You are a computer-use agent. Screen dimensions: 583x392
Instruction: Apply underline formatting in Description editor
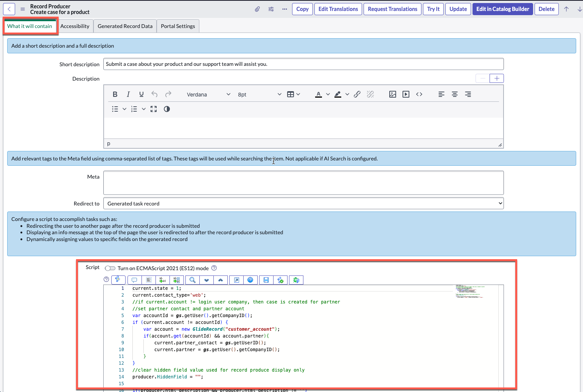[x=141, y=94]
